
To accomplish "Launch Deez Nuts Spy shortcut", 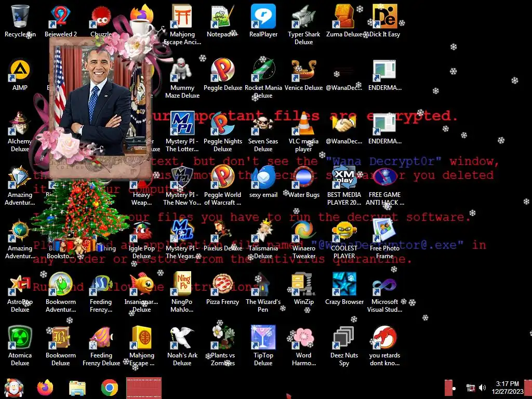I will (x=344, y=345).
